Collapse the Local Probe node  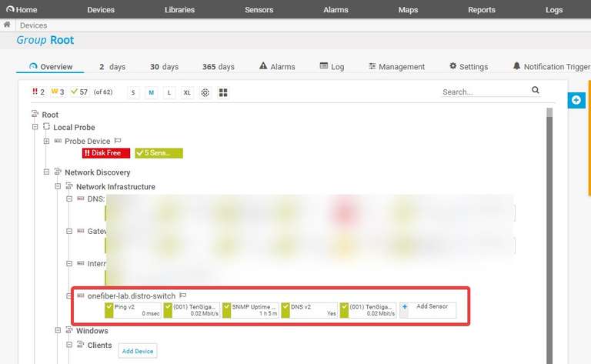coord(35,127)
